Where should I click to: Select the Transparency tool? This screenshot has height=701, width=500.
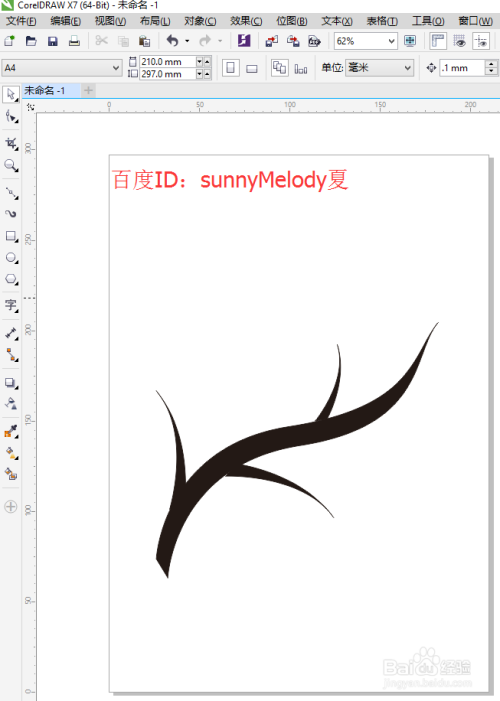(x=11, y=404)
